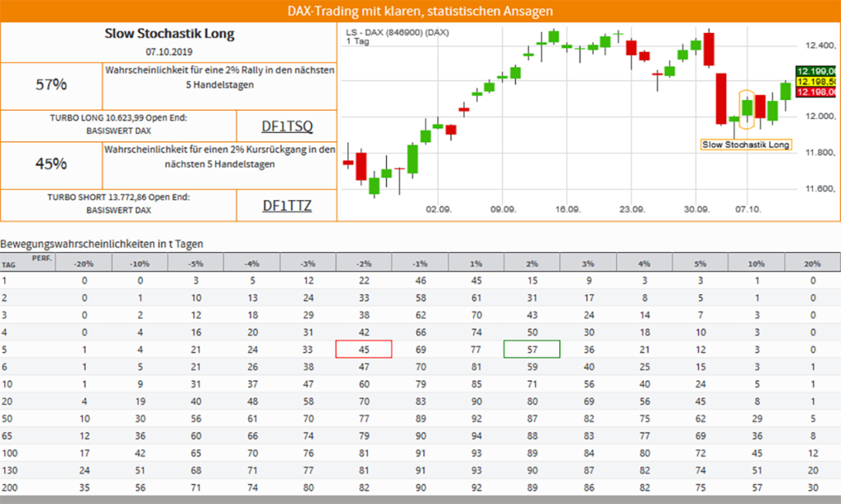Click the 16.09. date on chart axis
The width and height of the screenshot is (841, 504).
pyautogui.click(x=568, y=209)
